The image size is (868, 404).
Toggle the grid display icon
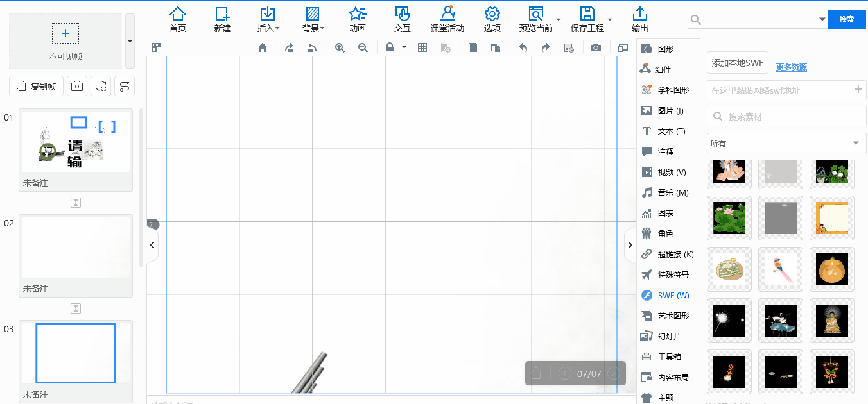coord(422,47)
